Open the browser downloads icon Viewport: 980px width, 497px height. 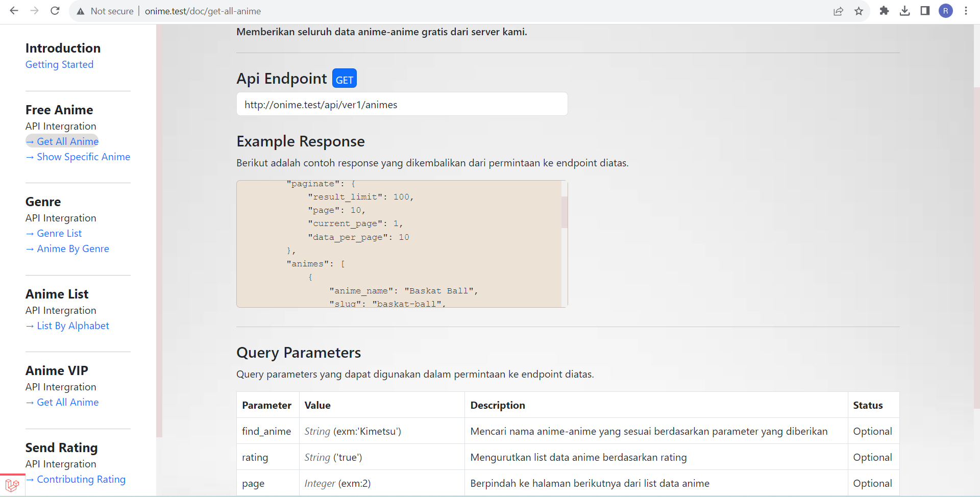coord(905,11)
